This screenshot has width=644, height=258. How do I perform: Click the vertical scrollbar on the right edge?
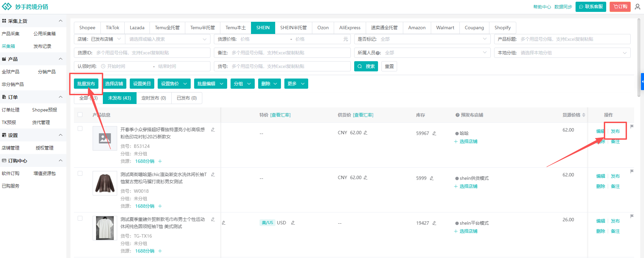639,58
